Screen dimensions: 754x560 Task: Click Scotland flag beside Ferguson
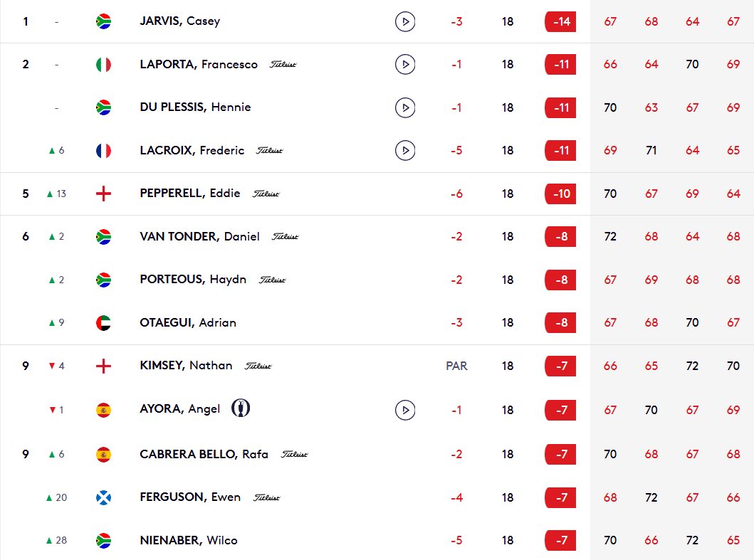(103, 497)
